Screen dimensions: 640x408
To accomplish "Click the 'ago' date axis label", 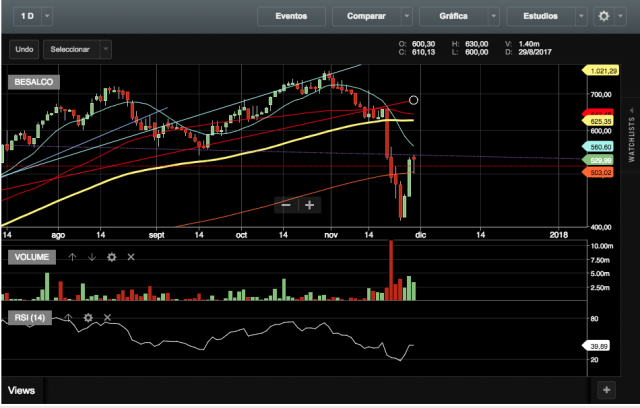I will (58, 235).
